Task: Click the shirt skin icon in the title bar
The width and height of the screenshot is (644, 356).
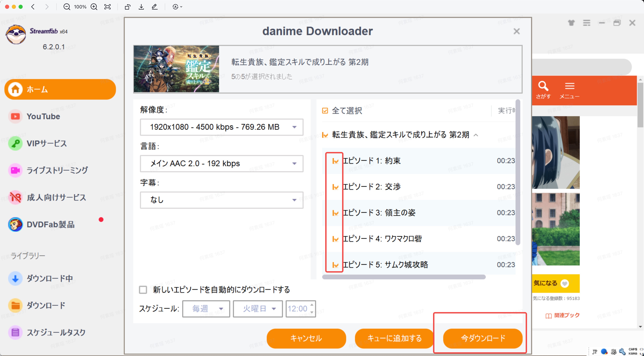Action: pos(571,23)
